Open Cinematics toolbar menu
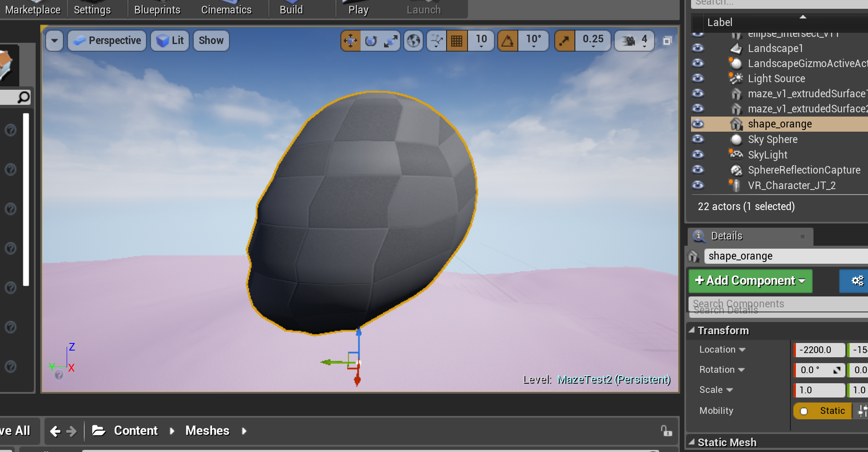The image size is (868, 452). click(226, 9)
